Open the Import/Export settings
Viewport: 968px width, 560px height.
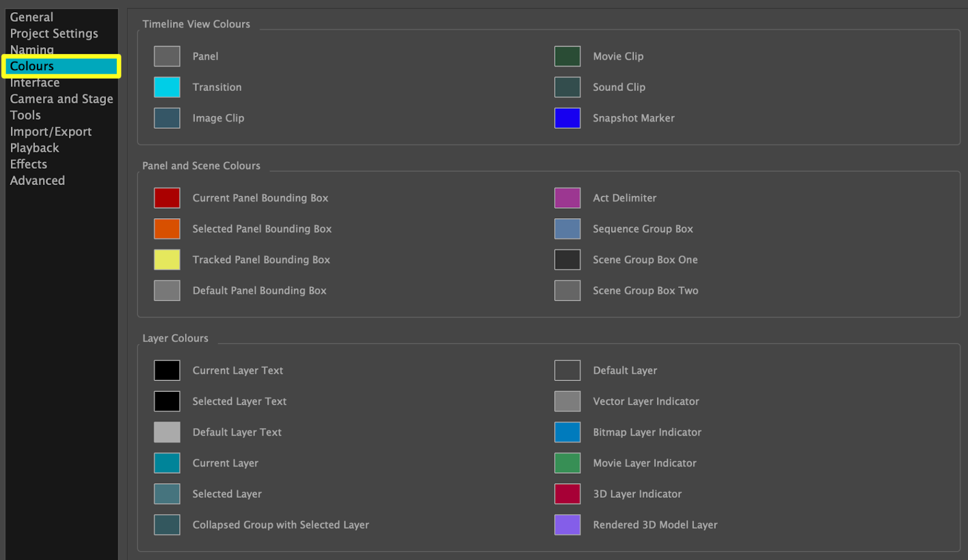(51, 131)
